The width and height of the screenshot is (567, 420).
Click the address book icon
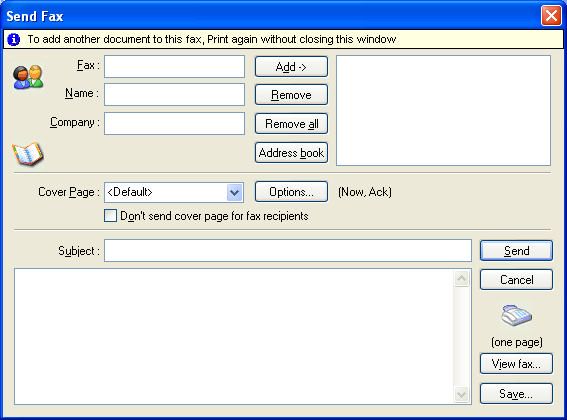28,154
